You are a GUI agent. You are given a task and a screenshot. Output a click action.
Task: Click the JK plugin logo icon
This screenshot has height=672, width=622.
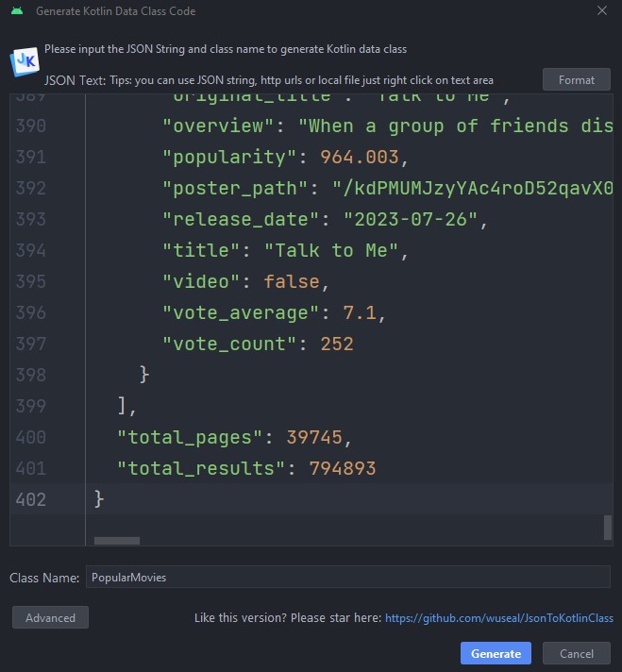pyautogui.click(x=23, y=61)
